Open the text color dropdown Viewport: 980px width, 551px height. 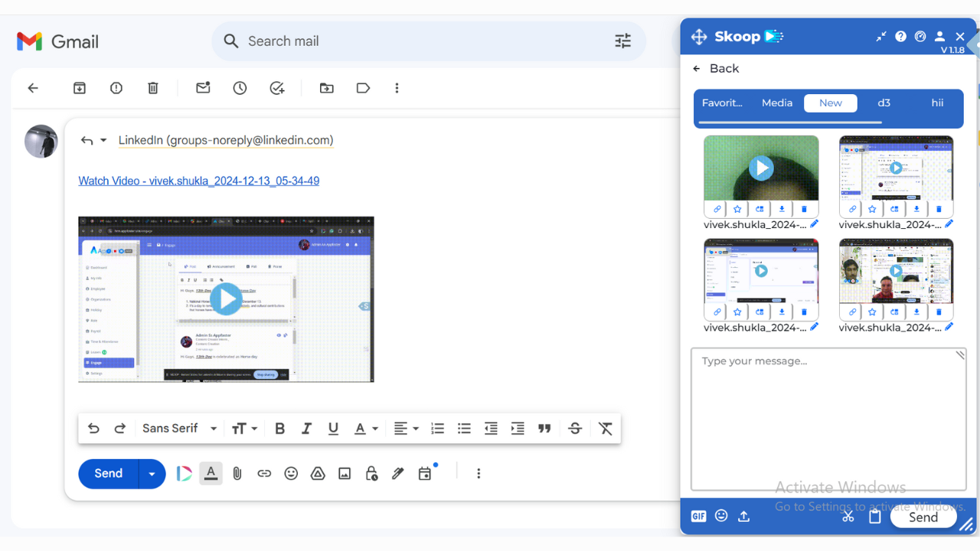[x=366, y=429]
